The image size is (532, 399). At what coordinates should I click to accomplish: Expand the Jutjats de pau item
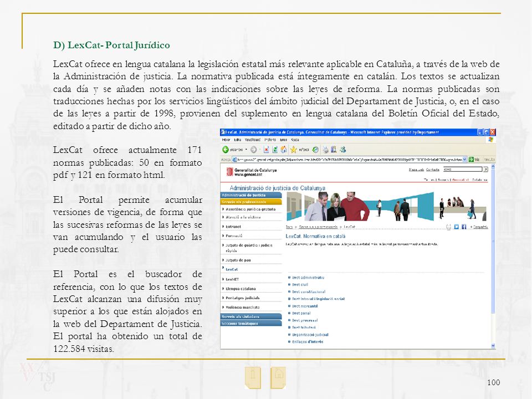point(238,260)
